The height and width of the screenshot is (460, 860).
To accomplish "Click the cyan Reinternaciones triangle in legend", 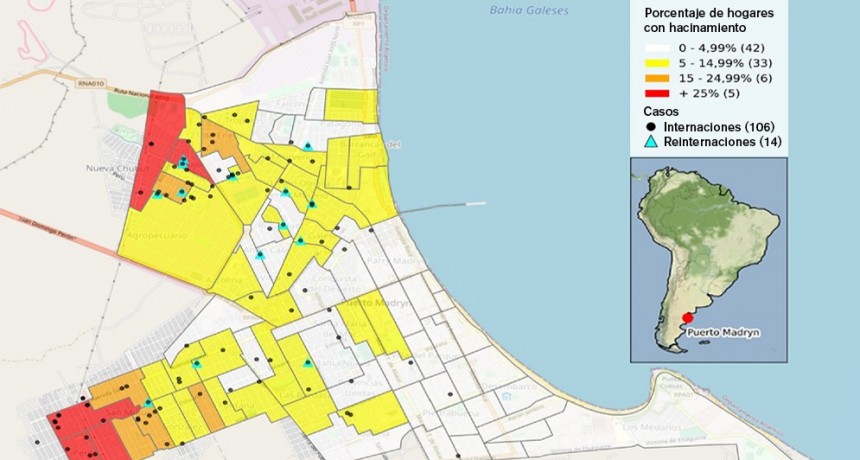I will [x=651, y=141].
